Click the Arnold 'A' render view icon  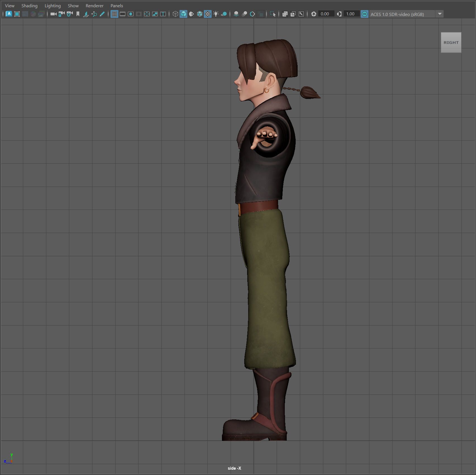click(x=9, y=14)
